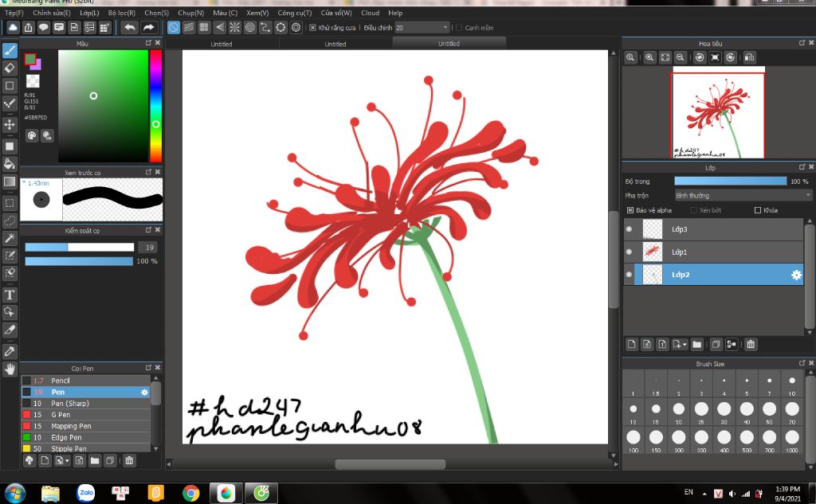Image resolution: width=816 pixels, height=504 pixels.
Task: Select the rectangular Select tool
Action: [10, 203]
